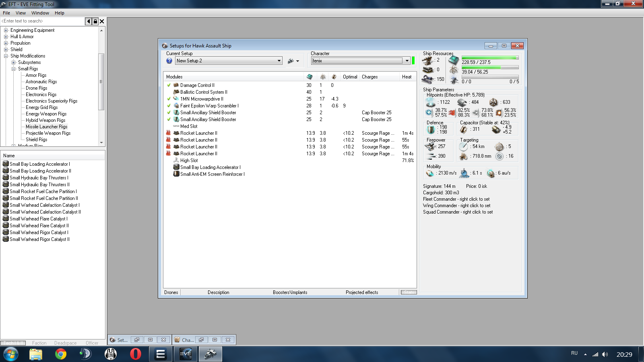Image resolution: width=644 pixels, height=362 pixels.
Task: Click the ship icon next to setup dropdown
Action: (x=291, y=61)
